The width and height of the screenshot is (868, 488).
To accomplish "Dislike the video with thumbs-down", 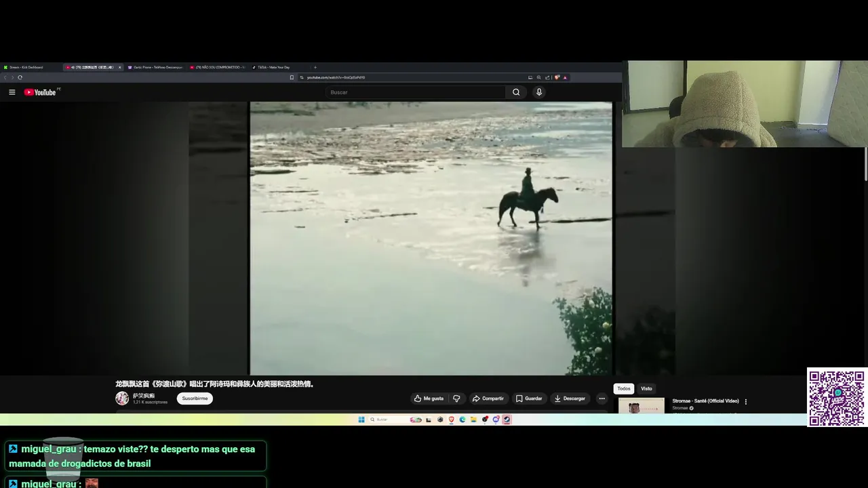I will 456,399.
